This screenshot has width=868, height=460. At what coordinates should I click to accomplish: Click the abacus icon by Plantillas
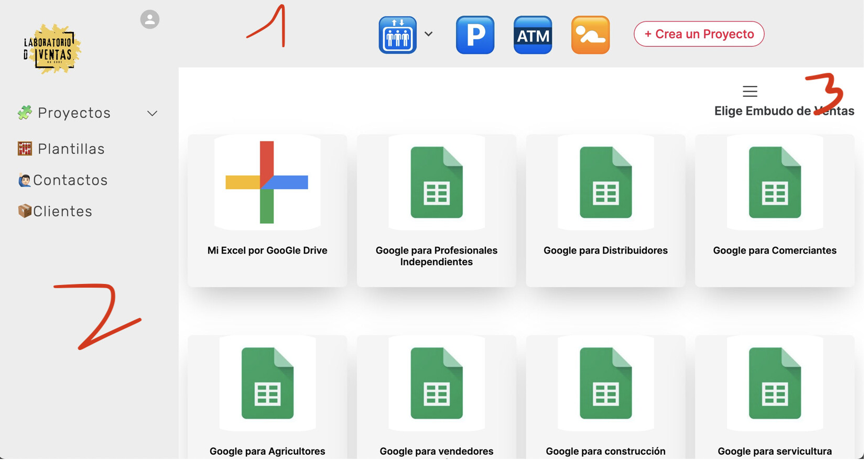click(25, 149)
